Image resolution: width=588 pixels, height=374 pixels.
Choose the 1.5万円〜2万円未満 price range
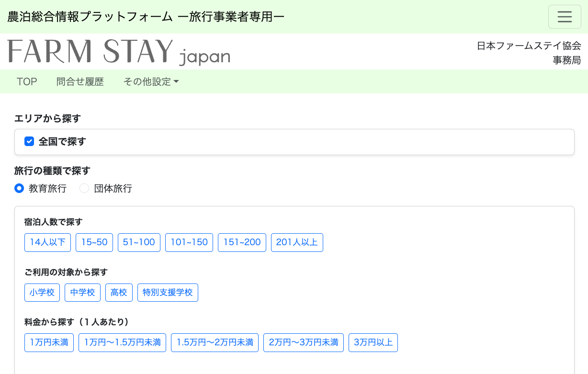[215, 343]
